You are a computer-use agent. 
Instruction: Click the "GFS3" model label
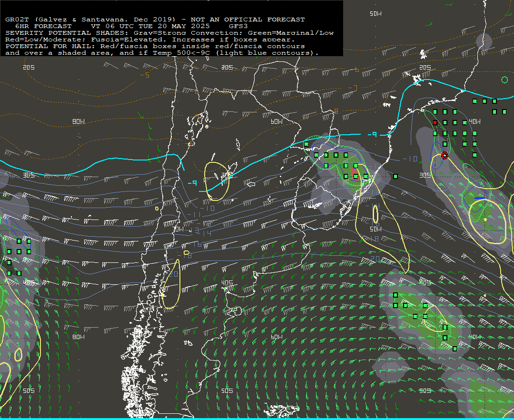click(238, 26)
